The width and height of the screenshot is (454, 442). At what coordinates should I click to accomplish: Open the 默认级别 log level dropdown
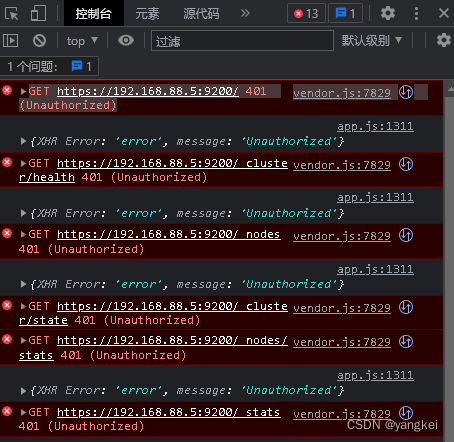371,41
